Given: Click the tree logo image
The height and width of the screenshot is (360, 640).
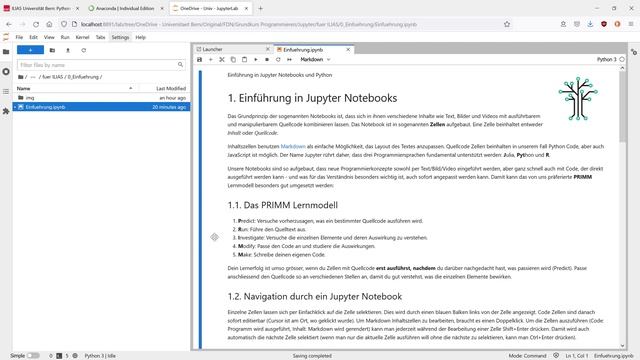Looking at the screenshot, I should [x=578, y=98].
